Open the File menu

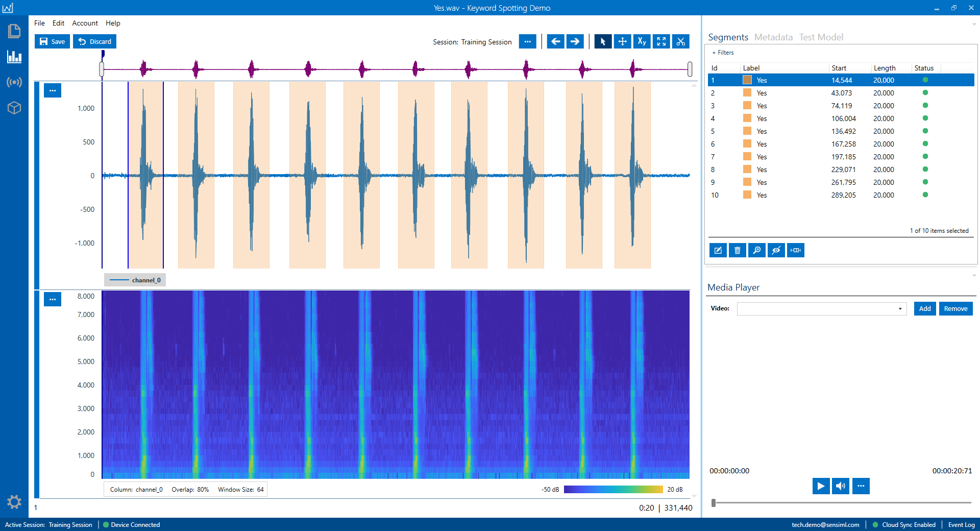tap(39, 23)
